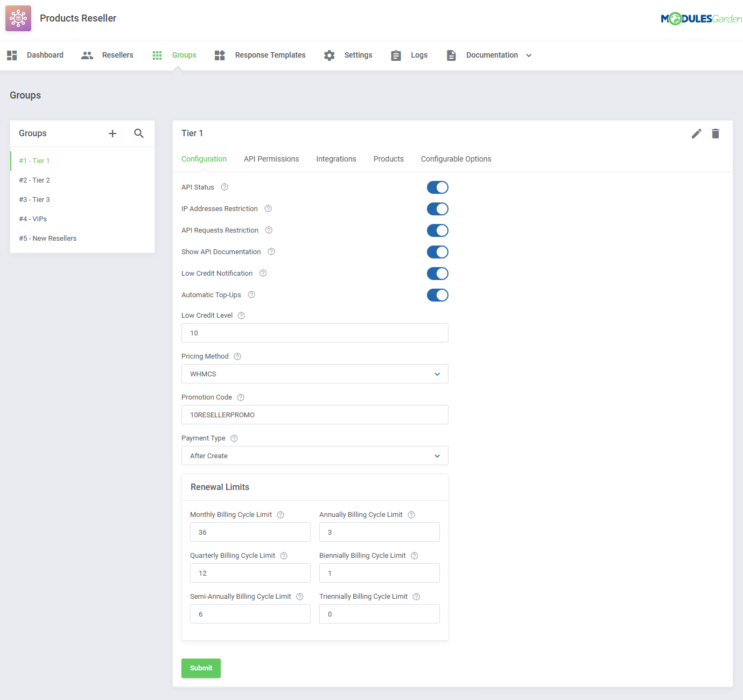Image resolution: width=743 pixels, height=700 pixels.
Task: Add a new group with the plus icon
Action: pos(112,133)
